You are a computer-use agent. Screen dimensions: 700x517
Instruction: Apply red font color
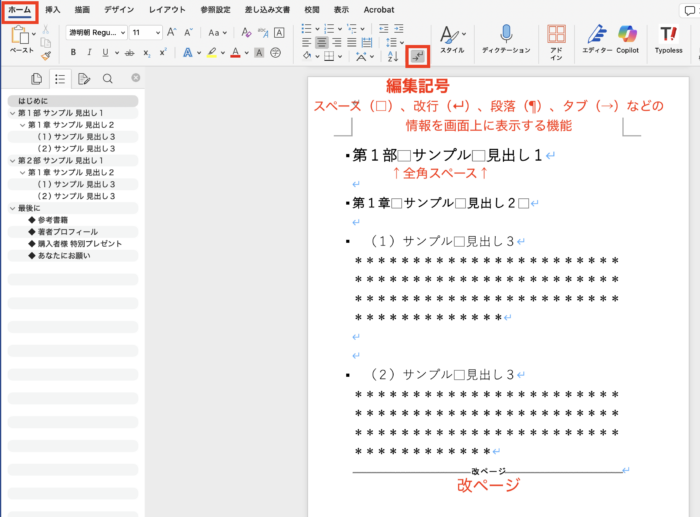pyautogui.click(x=236, y=53)
